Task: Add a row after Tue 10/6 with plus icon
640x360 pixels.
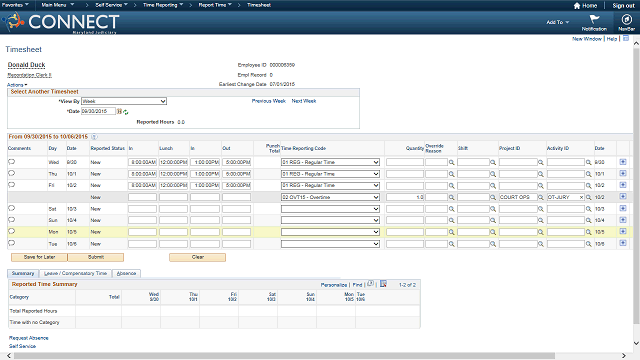Action: tap(623, 243)
